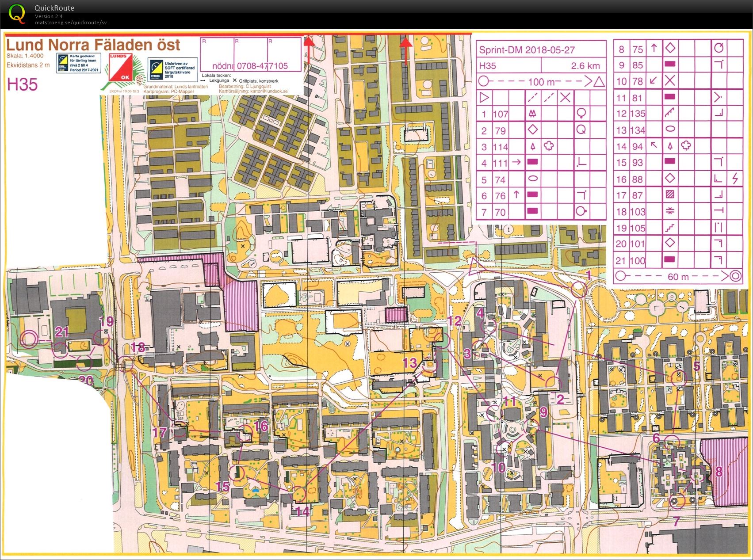
Task: Click the 'Ekvidistans 2 m' text
Action: (28, 65)
